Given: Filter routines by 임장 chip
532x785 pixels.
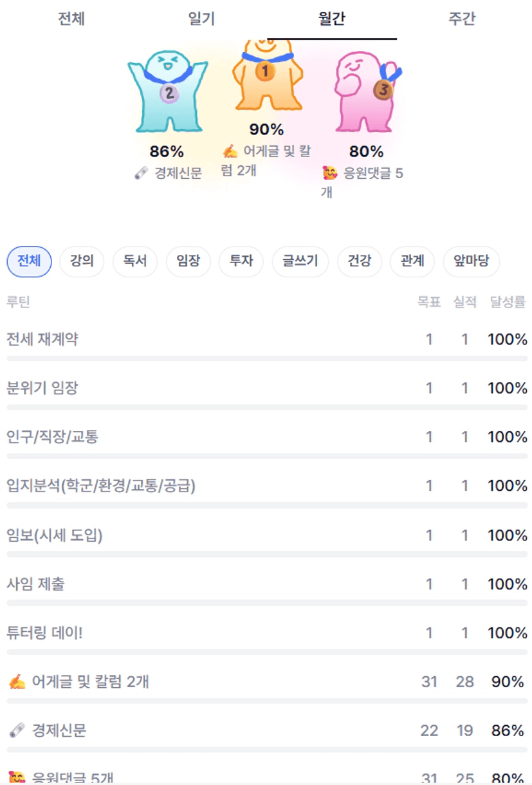Looking at the screenshot, I should [x=188, y=262].
